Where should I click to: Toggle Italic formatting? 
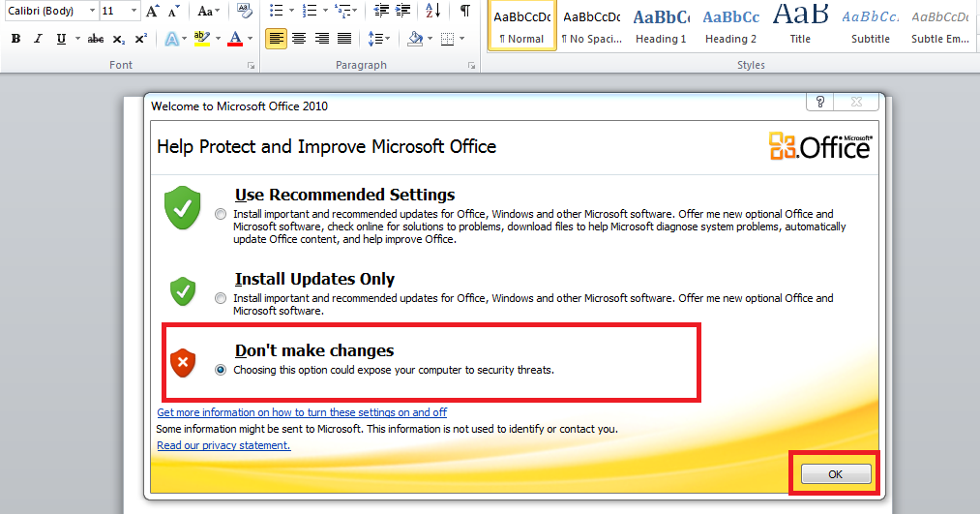38,39
